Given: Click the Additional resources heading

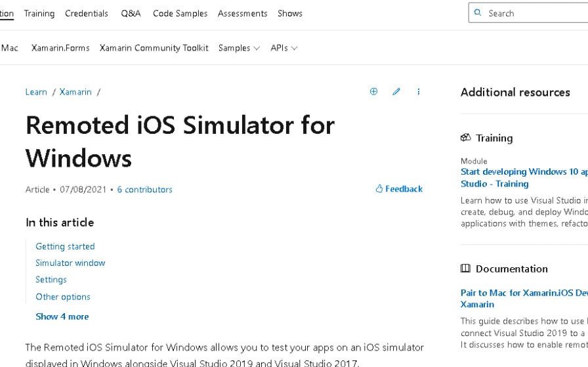Looking at the screenshot, I should (515, 93).
